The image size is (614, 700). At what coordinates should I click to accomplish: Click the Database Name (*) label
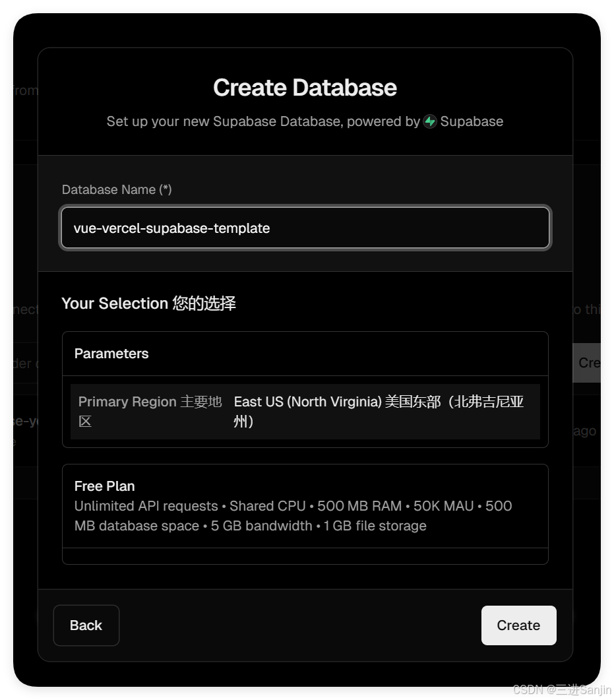117,190
